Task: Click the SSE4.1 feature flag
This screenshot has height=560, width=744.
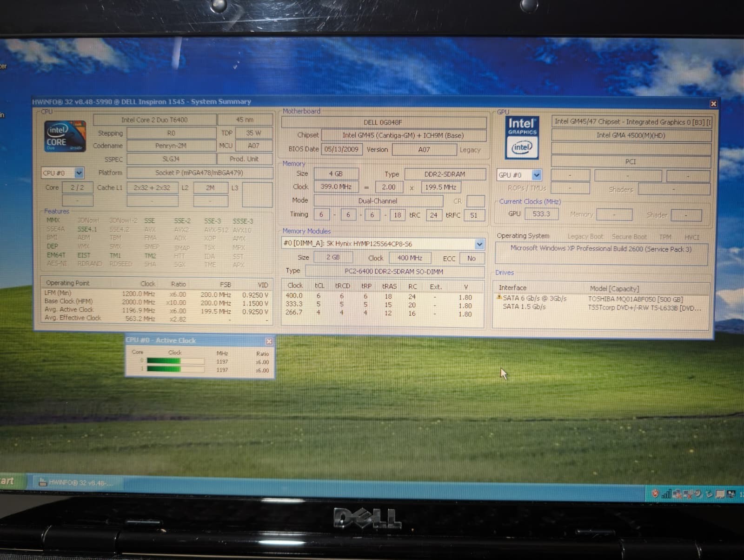Action: point(87,229)
